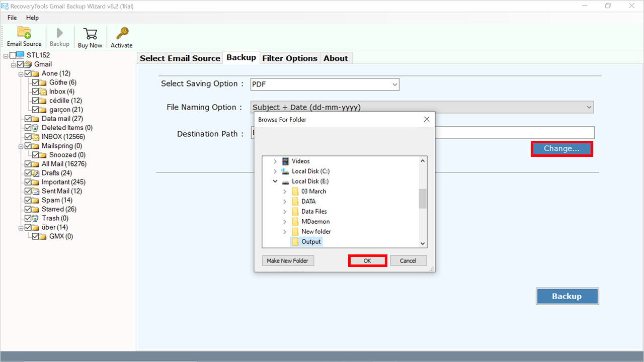
Task: Select the Göthe folder icon
Action: click(43, 82)
